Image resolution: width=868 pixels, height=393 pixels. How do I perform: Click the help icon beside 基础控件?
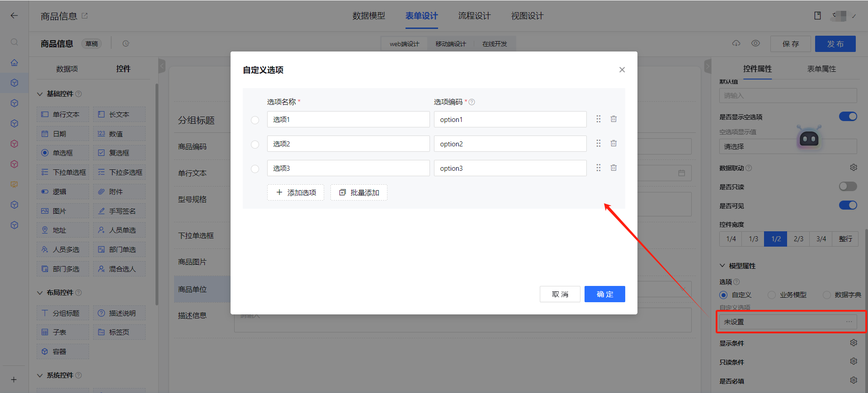tap(79, 94)
